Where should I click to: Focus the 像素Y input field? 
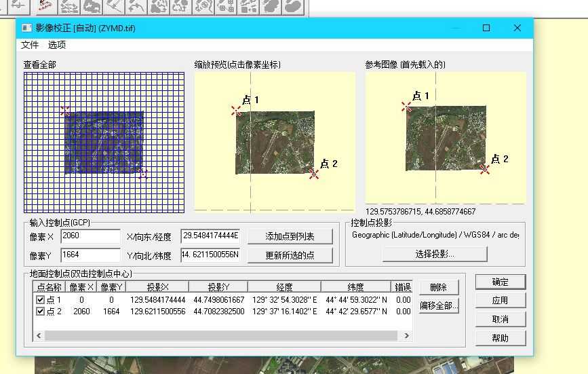(x=90, y=255)
